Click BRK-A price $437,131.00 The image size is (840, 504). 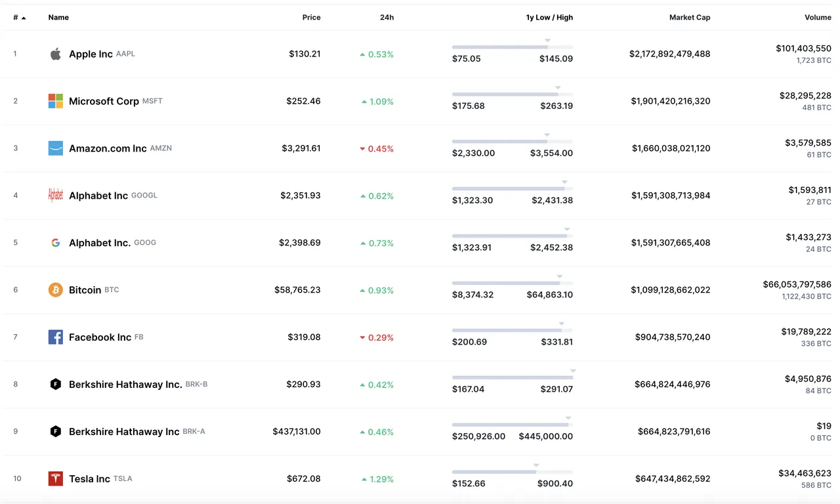pos(297,432)
